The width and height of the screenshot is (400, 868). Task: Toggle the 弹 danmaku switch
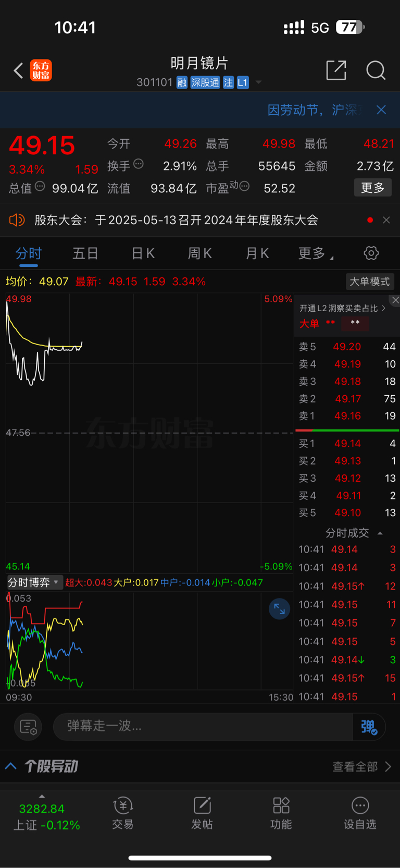369,727
